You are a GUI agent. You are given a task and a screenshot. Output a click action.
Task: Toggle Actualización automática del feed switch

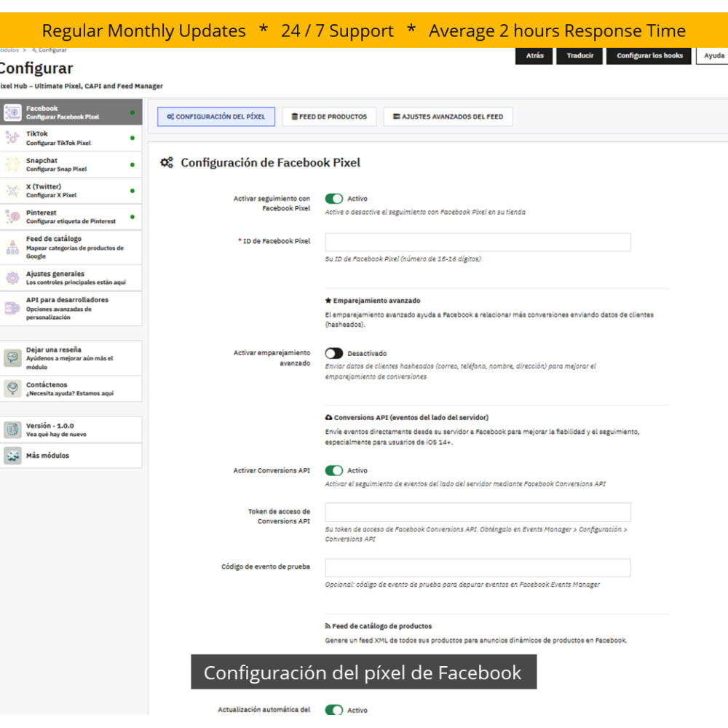(x=334, y=710)
